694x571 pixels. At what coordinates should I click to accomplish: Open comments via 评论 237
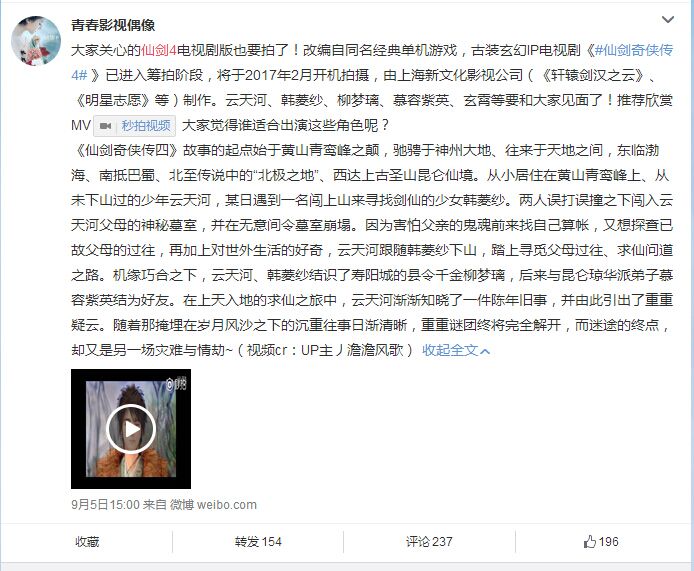pos(429,542)
